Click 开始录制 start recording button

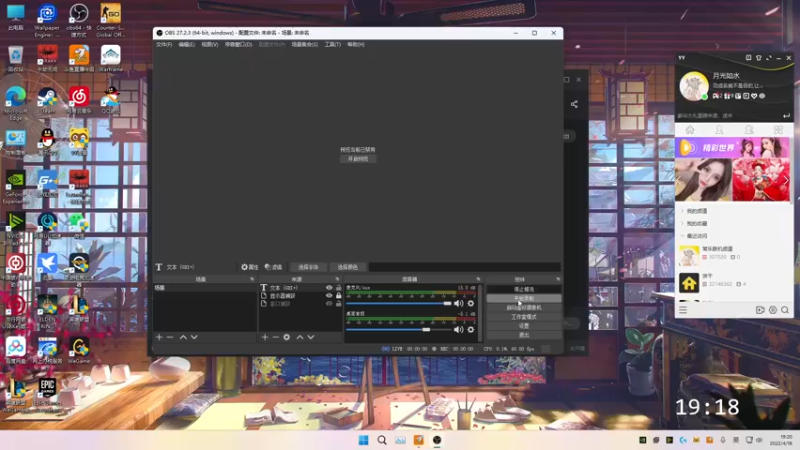[x=524, y=298]
